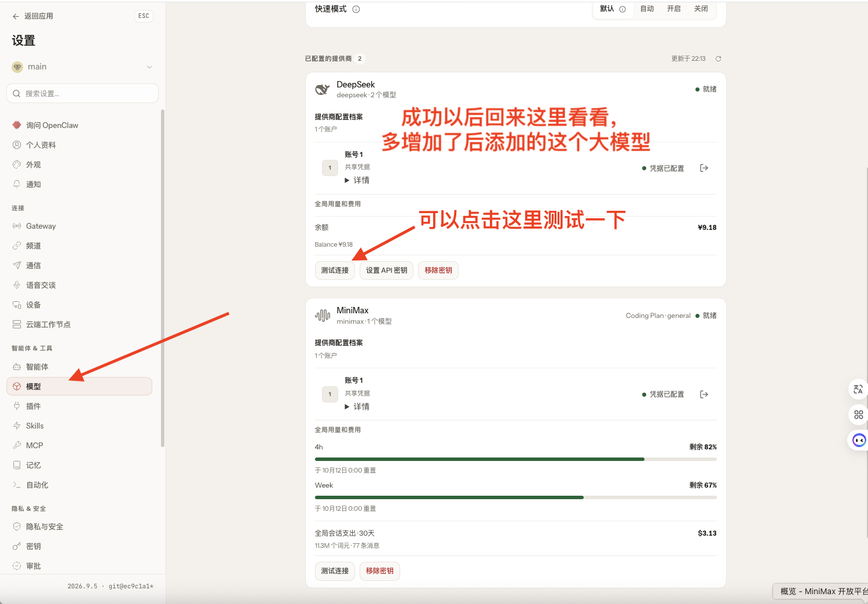
Task: Open Gateway settings in sidebar
Action: click(79, 226)
